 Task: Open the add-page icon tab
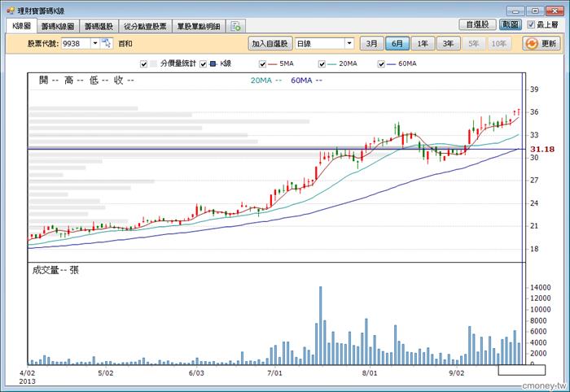pos(235,26)
